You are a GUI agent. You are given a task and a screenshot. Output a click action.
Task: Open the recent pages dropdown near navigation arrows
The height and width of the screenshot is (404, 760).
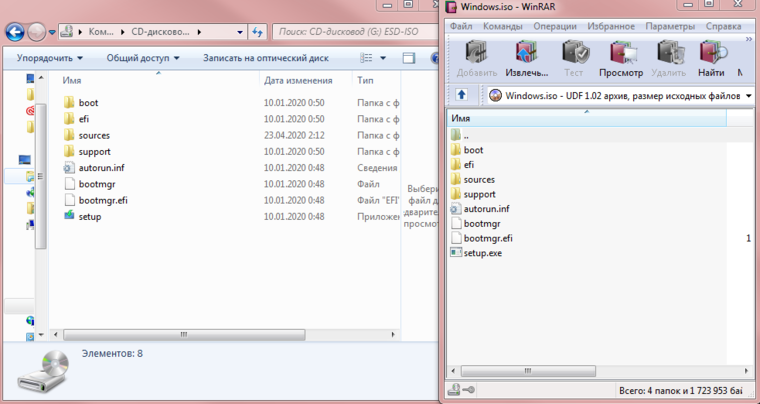pyautogui.click(x=52, y=32)
